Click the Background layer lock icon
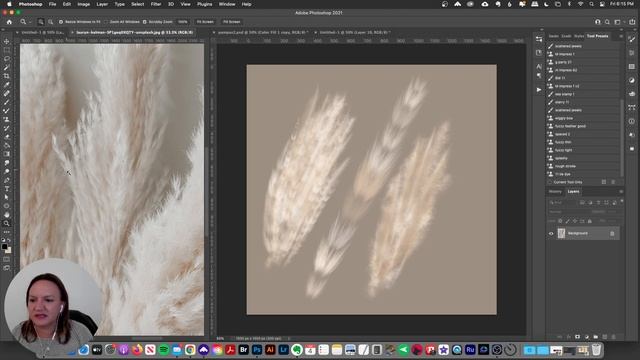 click(x=612, y=233)
